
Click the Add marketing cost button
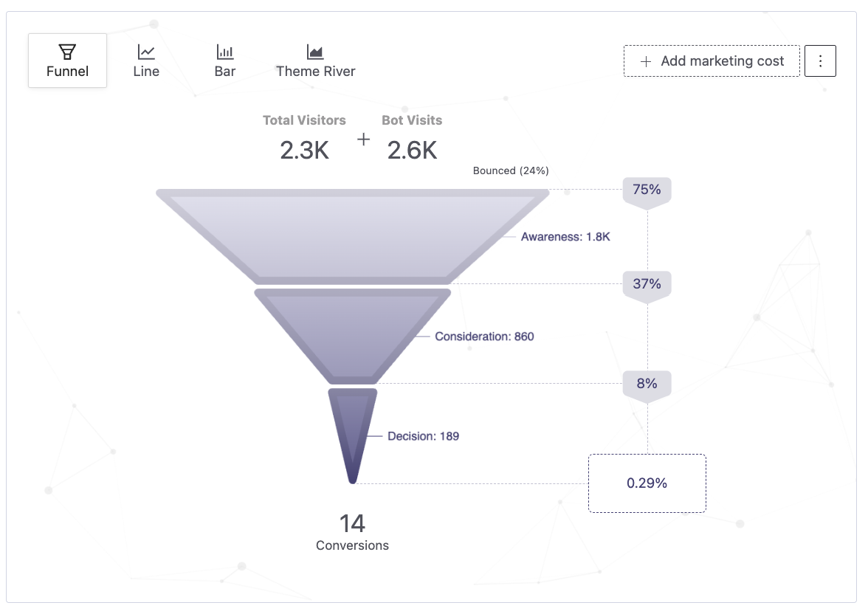pos(712,61)
